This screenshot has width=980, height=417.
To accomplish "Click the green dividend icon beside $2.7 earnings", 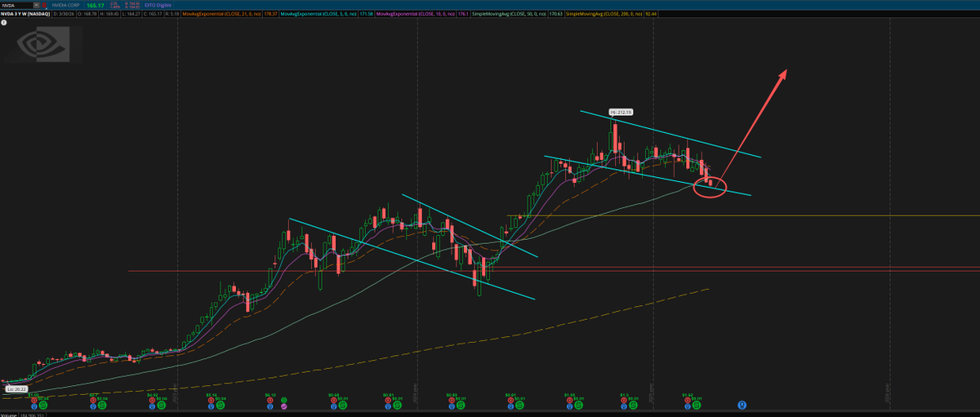I will coord(101,405).
